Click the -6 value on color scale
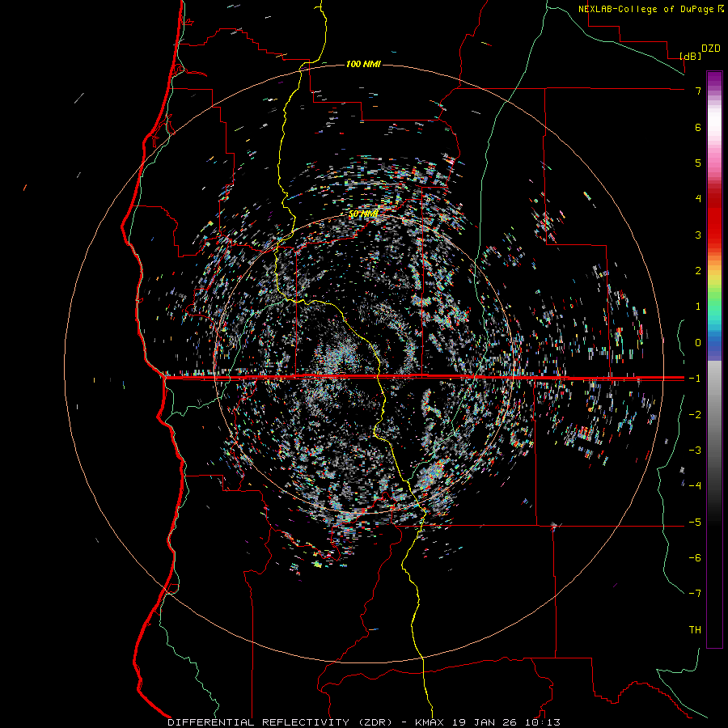 [695, 558]
